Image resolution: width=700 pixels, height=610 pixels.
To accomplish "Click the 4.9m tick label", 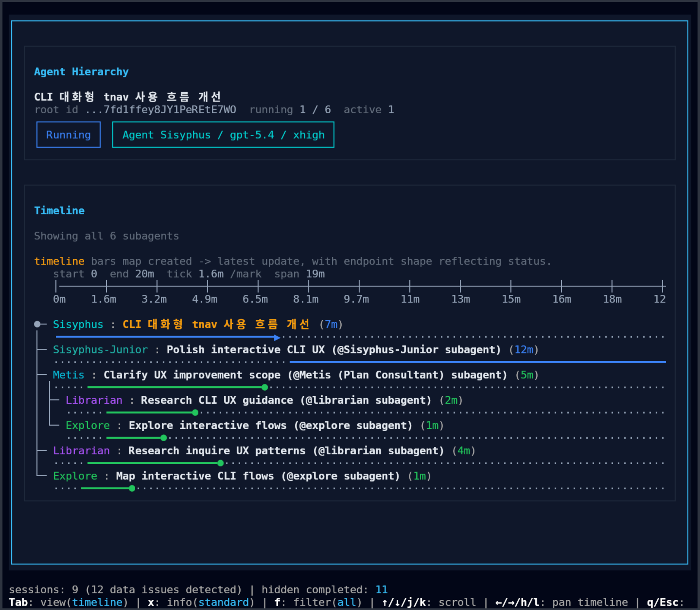I will pos(205,299).
